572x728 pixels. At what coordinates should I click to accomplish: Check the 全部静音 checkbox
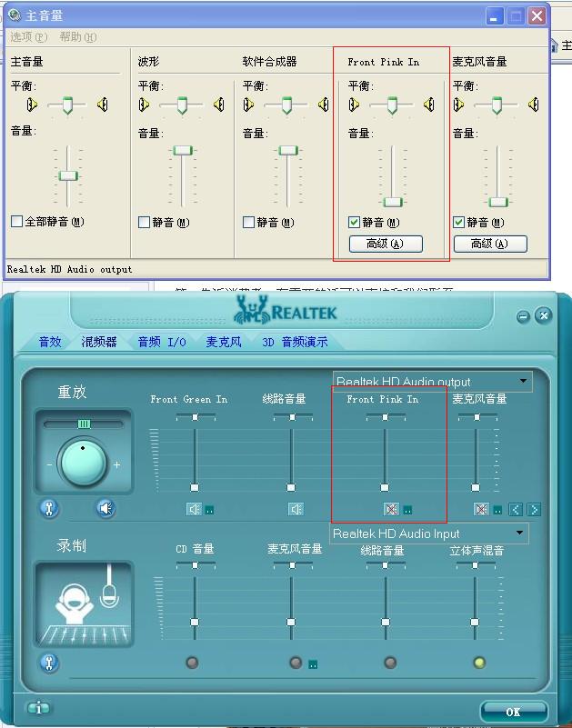(x=16, y=221)
